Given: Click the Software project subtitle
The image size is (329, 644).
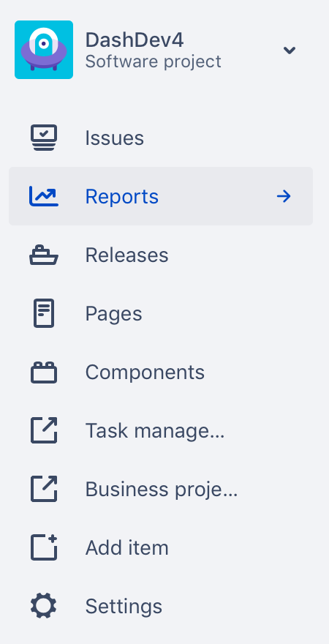Looking at the screenshot, I should pos(154,61).
